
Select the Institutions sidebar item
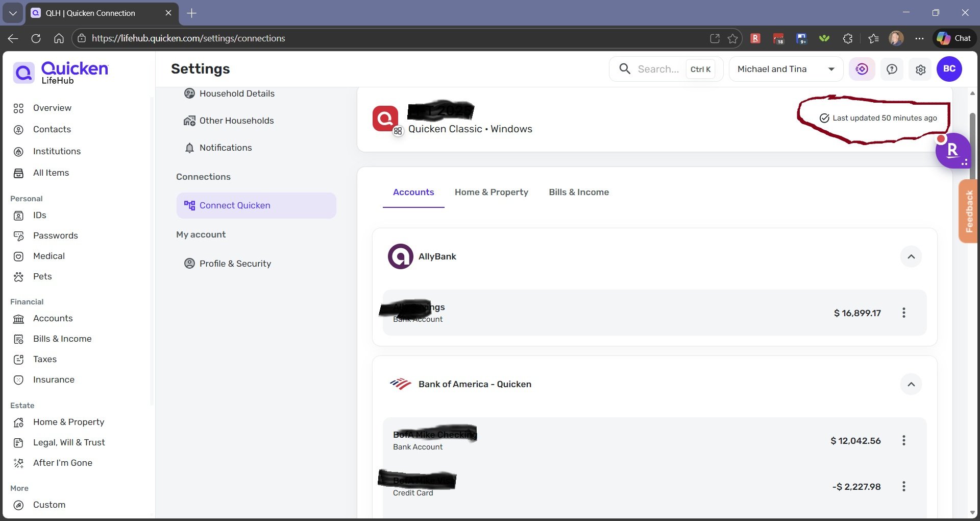(57, 151)
